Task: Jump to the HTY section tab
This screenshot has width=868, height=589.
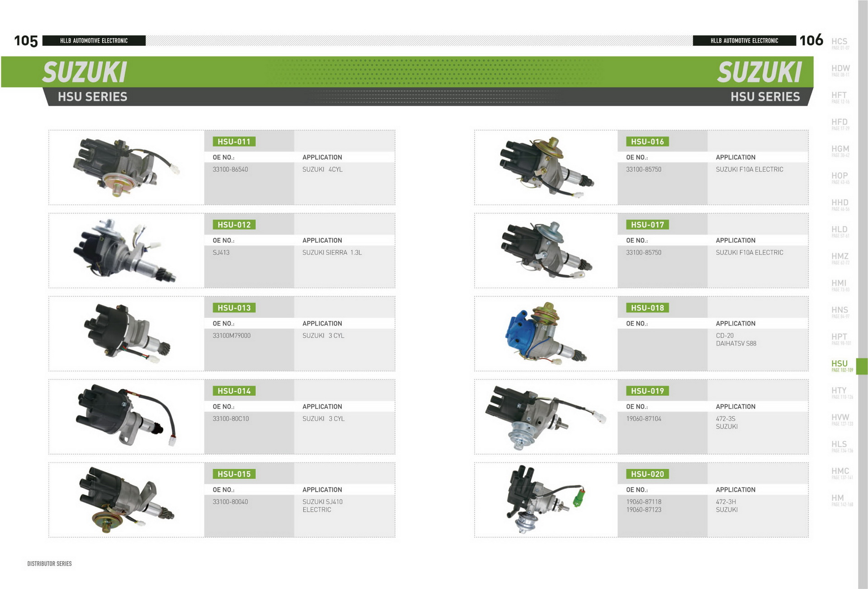Action: [x=840, y=391]
